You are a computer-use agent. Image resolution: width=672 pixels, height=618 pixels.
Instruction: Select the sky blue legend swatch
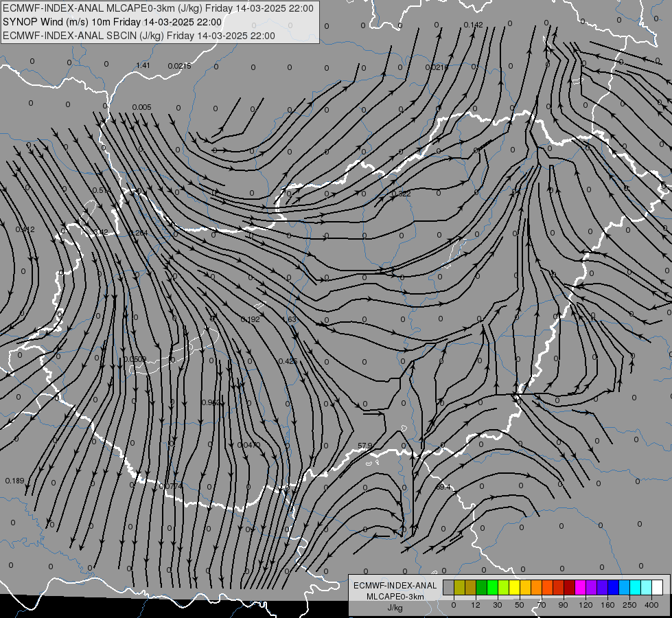coord(625,588)
